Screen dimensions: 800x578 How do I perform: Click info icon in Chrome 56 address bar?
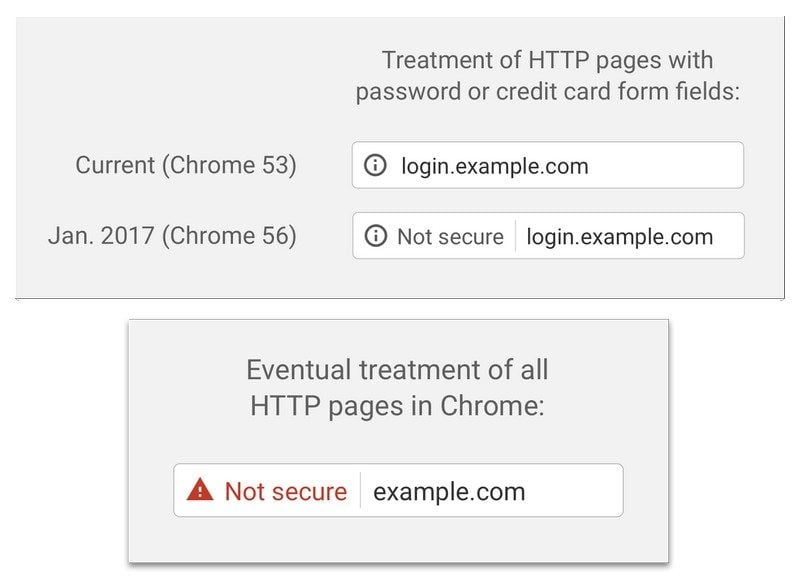376,236
